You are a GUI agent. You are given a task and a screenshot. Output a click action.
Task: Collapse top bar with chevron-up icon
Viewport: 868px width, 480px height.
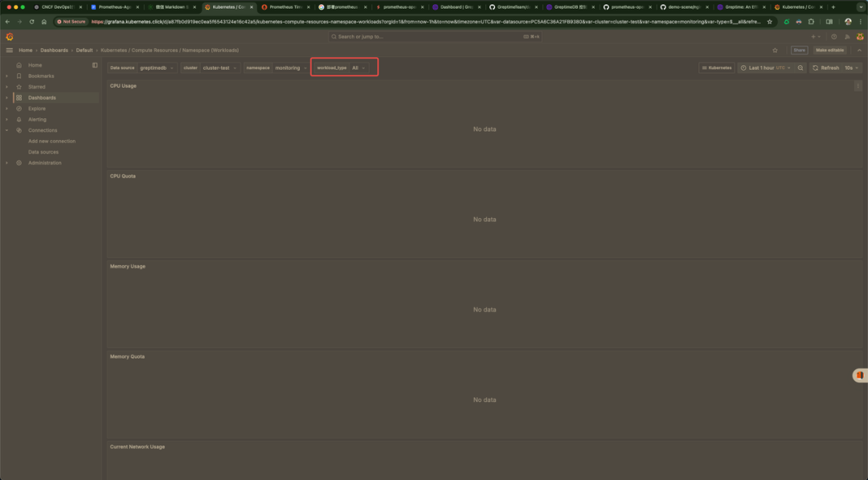point(859,50)
